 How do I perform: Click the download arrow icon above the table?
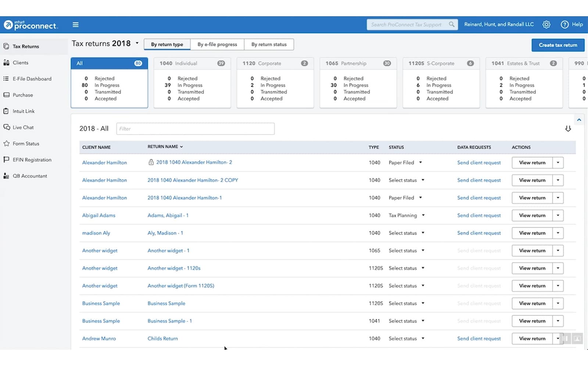tap(568, 128)
